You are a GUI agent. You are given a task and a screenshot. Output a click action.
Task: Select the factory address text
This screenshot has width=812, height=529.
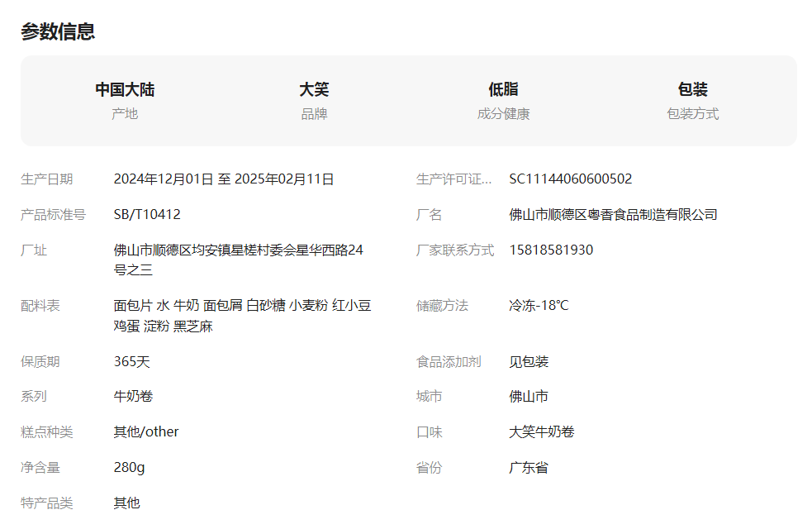click(238, 260)
